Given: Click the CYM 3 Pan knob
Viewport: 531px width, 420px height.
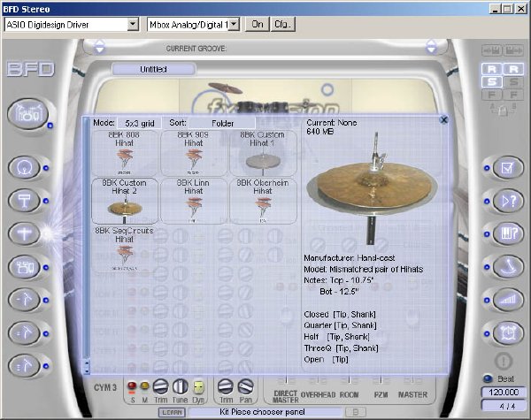Looking at the screenshot, I should point(245,386).
